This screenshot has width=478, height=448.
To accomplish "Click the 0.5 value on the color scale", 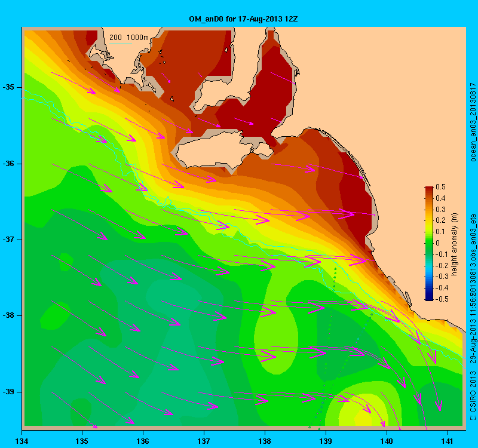I will (440, 187).
